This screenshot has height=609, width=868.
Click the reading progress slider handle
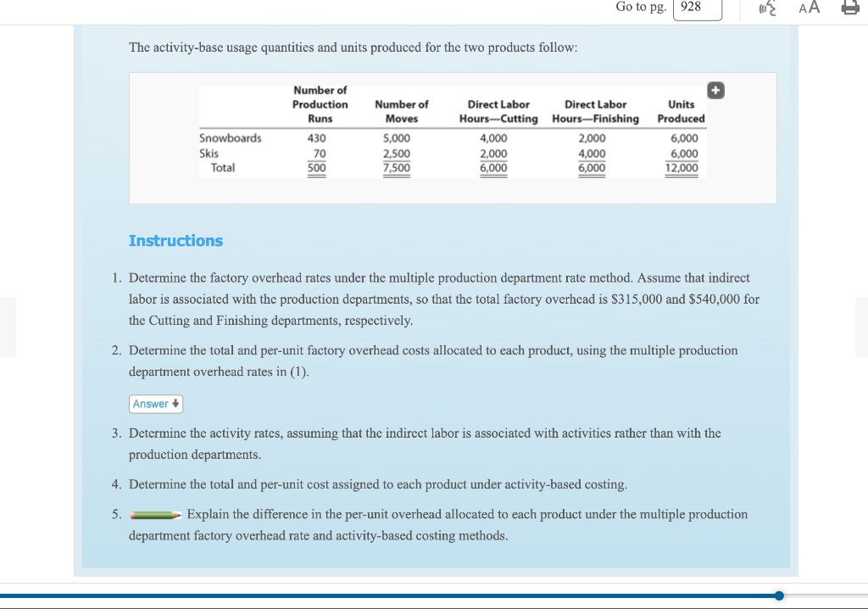click(x=780, y=595)
